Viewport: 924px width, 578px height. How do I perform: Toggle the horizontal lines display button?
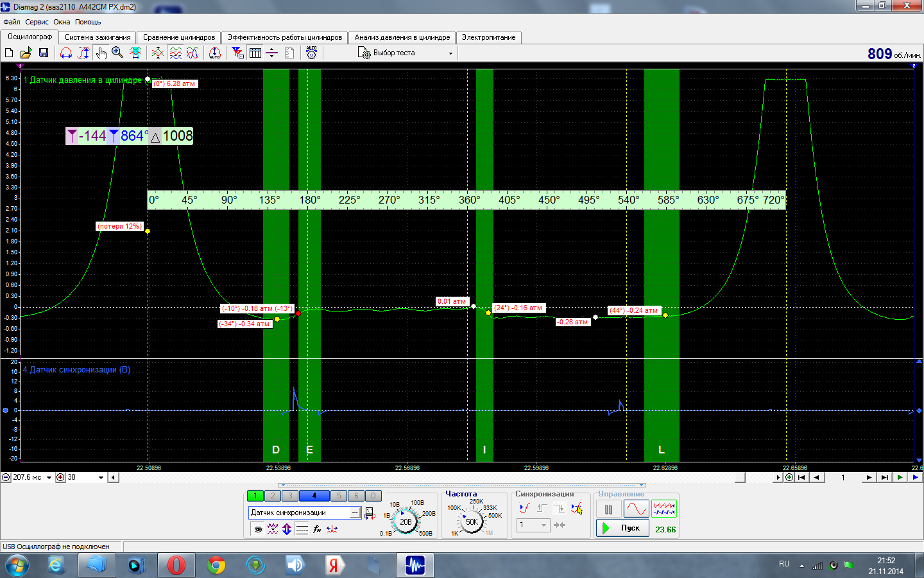coord(302,529)
